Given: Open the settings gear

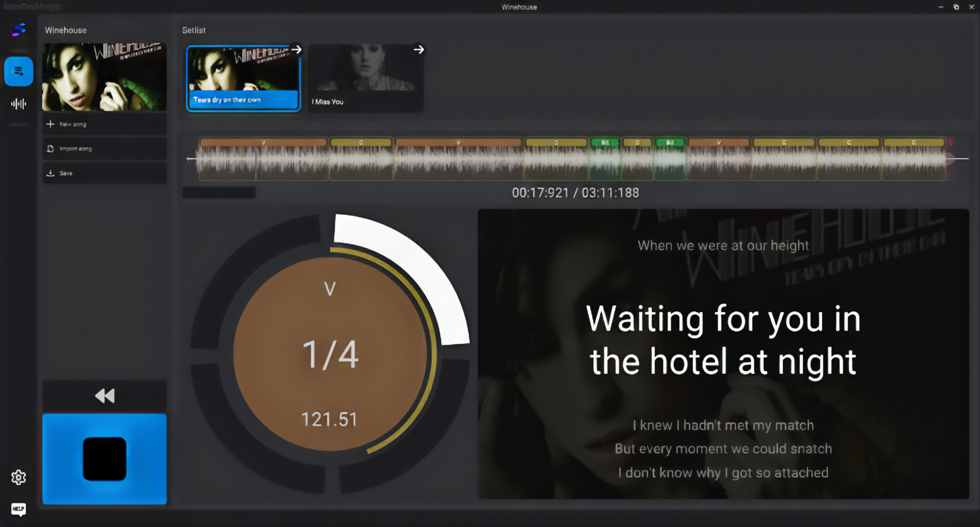Looking at the screenshot, I should tap(18, 477).
